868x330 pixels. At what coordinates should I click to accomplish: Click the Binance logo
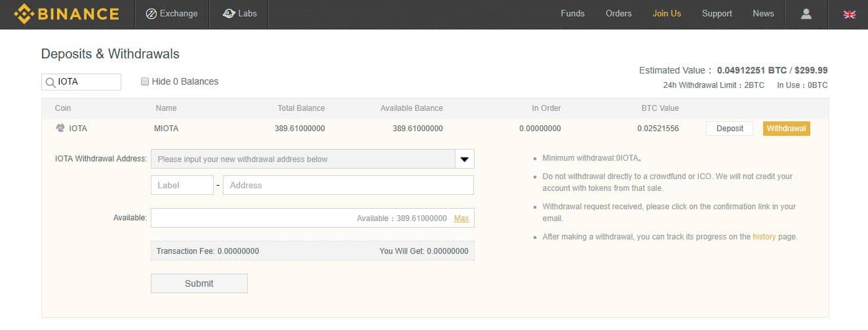[x=66, y=14]
